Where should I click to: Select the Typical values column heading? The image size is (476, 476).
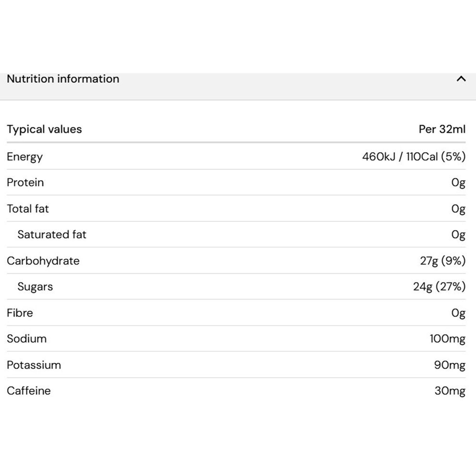coord(44,129)
